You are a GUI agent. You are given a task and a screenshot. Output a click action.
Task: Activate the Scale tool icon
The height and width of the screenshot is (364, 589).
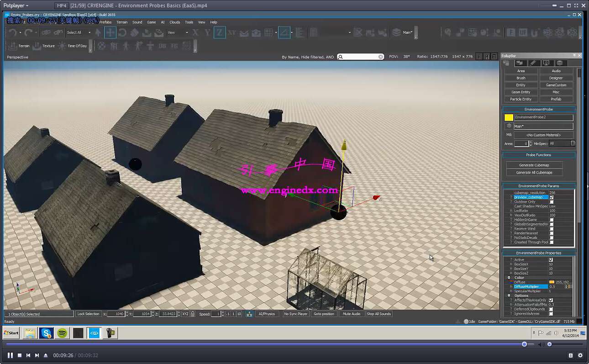tap(134, 32)
